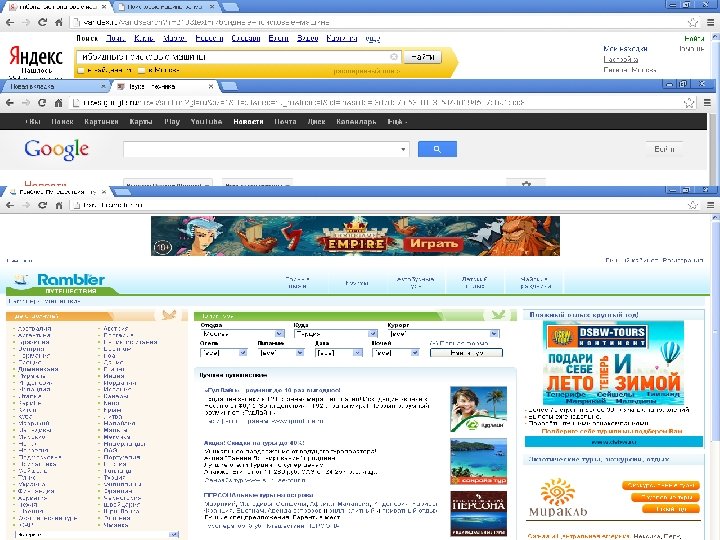Go back in the Rambler browser window

(10, 205)
